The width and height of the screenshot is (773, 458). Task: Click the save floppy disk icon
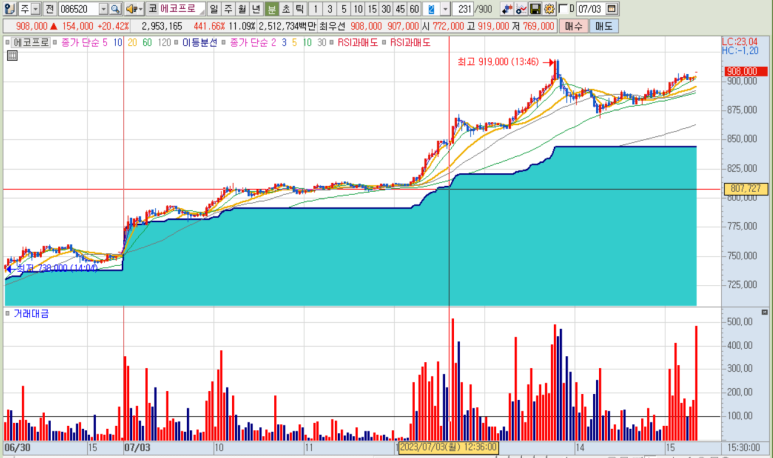[x=535, y=9]
